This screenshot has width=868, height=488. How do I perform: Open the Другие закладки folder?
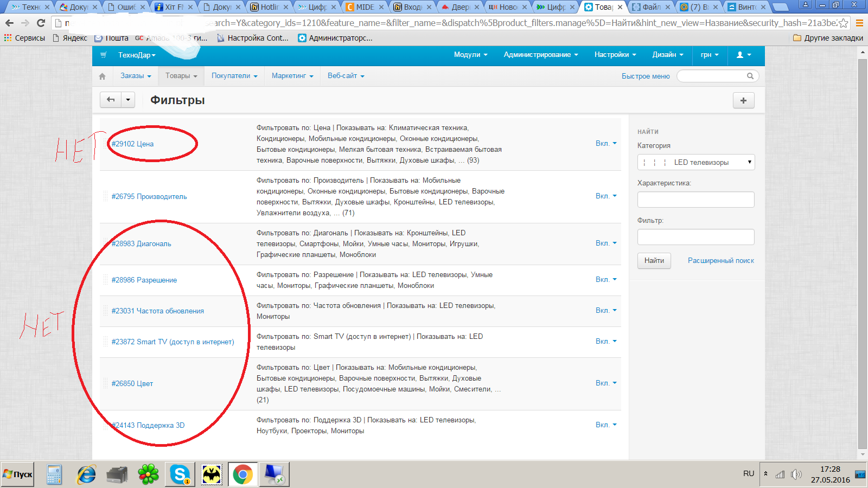pyautogui.click(x=828, y=38)
